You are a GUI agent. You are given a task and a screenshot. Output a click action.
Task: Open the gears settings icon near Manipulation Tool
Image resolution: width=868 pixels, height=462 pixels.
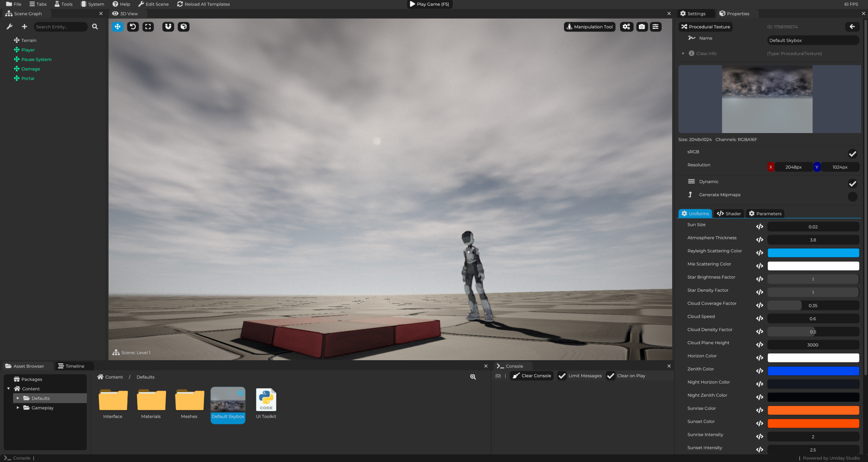(626, 27)
